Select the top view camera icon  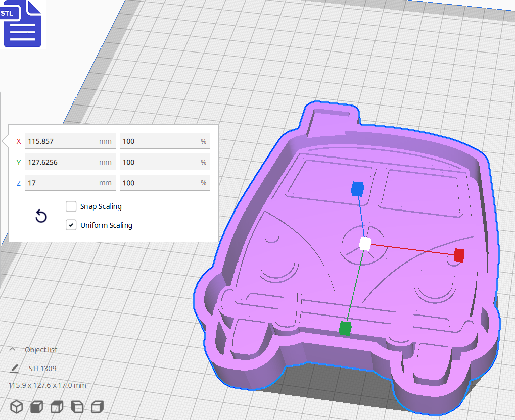click(x=57, y=406)
